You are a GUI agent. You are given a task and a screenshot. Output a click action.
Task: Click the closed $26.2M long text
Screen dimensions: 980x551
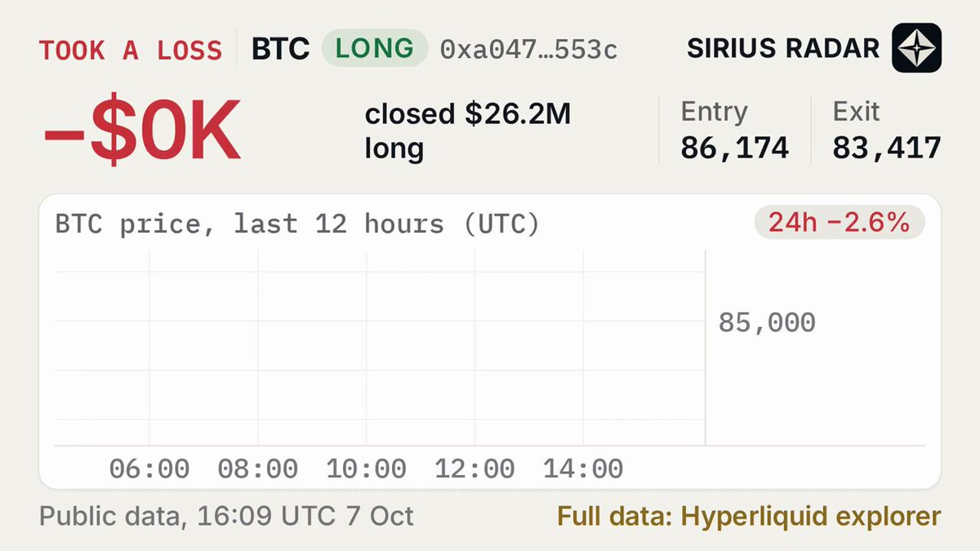[x=468, y=131]
